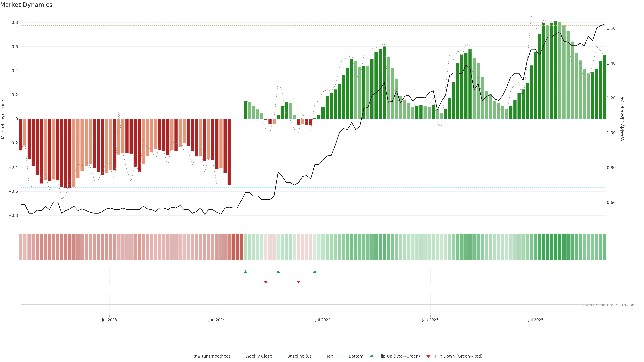
Task: Click the second red flip-down triangle marker
Action: pyautogui.click(x=298, y=282)
